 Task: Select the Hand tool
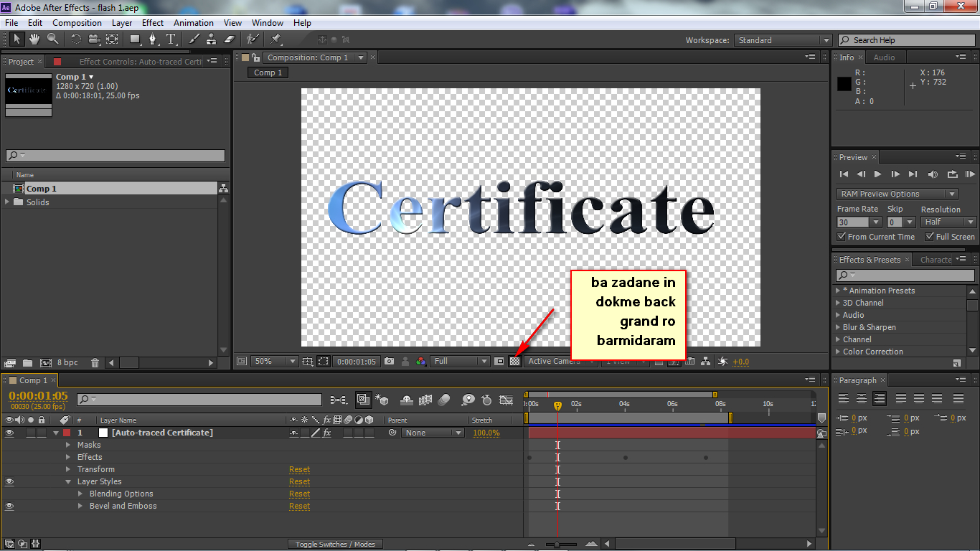click(34, 39)
